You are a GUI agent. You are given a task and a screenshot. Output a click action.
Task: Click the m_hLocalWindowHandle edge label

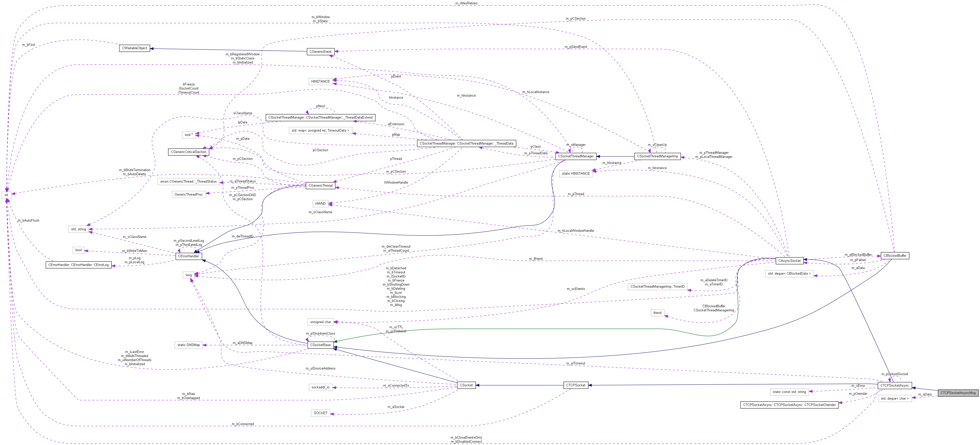pos(576,231)
